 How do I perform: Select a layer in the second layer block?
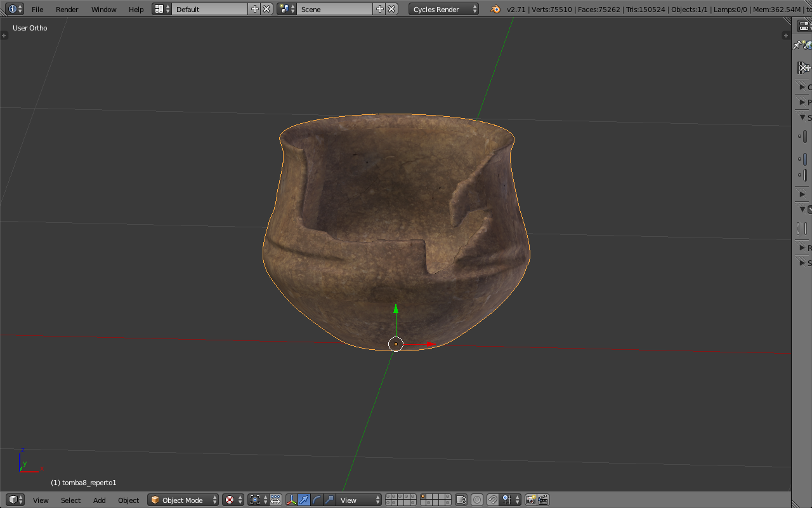click(x=436, y=500)
